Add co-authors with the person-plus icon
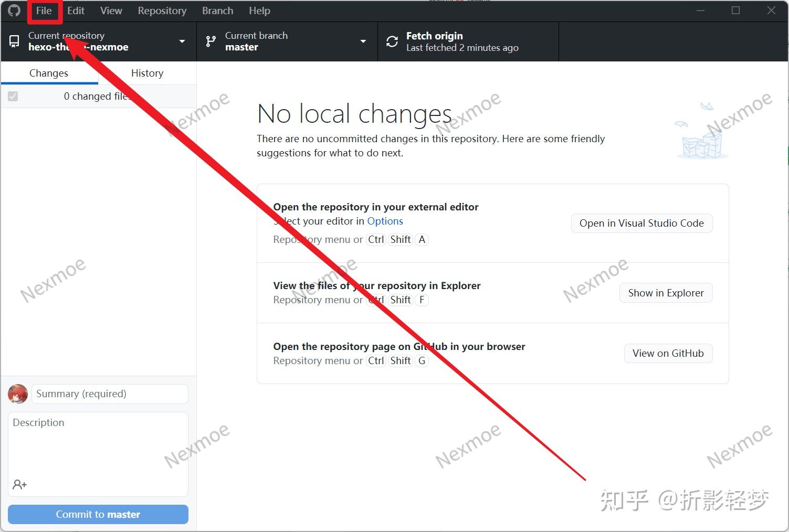The image size is (789, 532). tap(20, 484)
